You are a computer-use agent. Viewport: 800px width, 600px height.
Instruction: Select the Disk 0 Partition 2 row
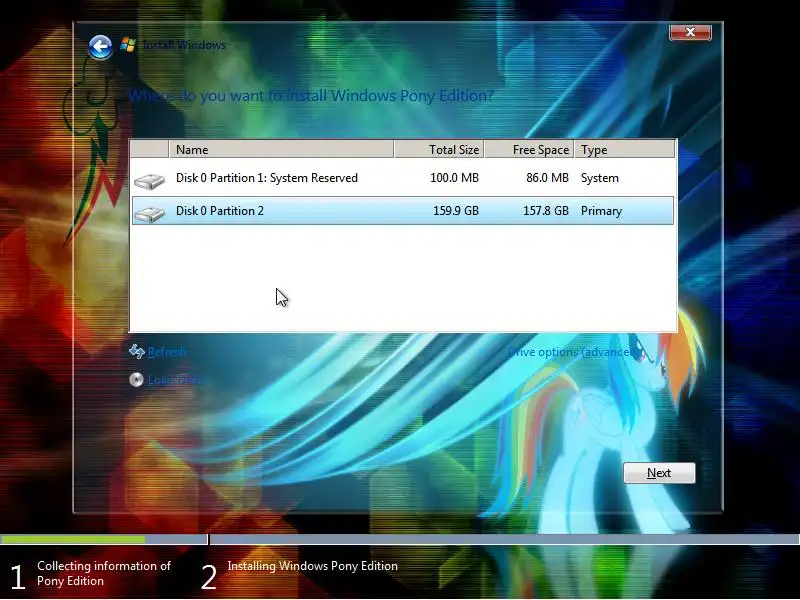(x=403, y=210)
